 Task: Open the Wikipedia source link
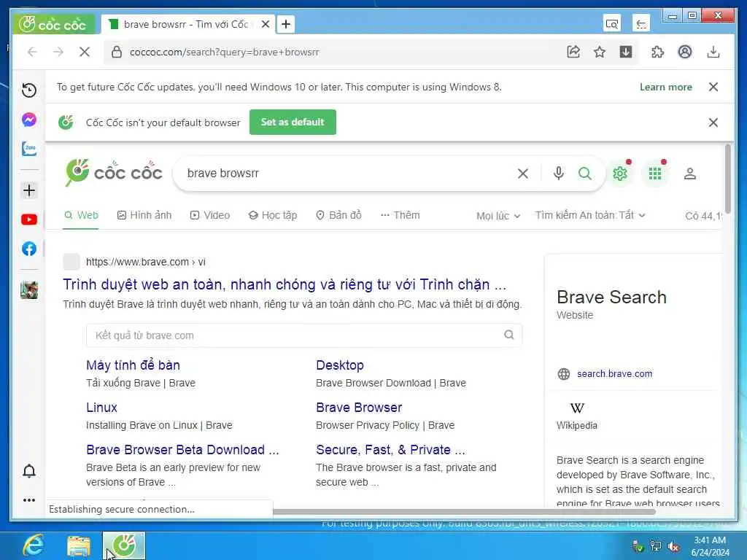click(x=577, y=415)
